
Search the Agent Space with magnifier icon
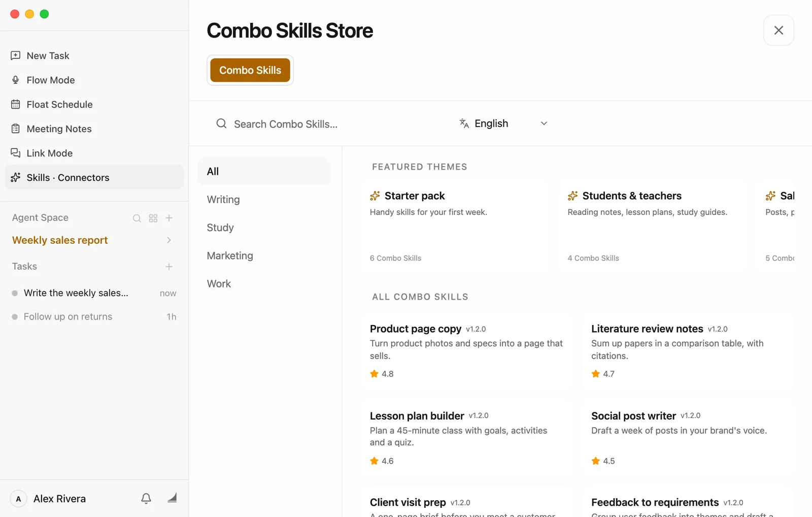coord(137,218)
